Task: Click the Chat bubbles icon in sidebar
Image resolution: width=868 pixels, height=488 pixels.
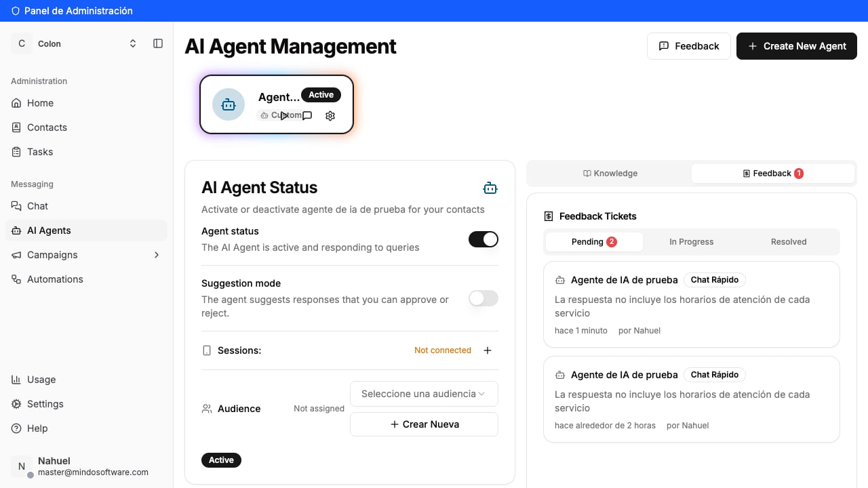Action: tap(16, 206)
